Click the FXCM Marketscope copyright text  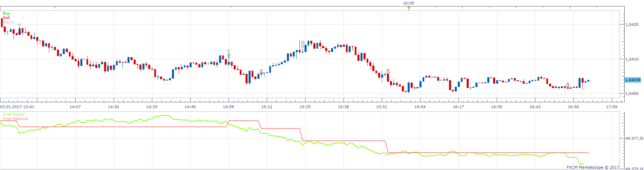[593, 167]
